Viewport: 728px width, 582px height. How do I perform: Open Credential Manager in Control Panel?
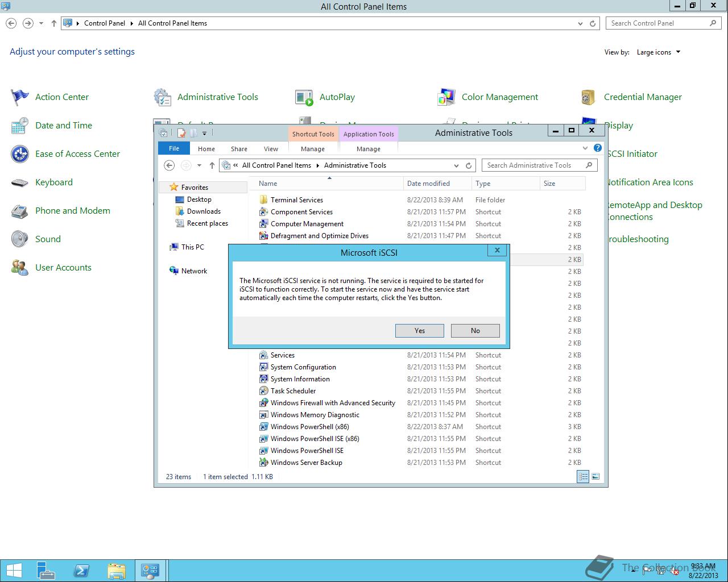pos(643,97)
